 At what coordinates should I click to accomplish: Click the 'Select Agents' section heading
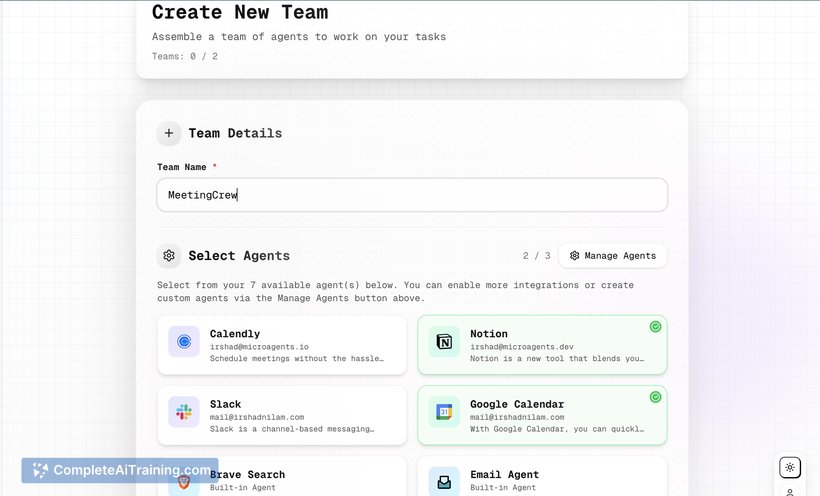pyautogui.click(x=239, y=256)
